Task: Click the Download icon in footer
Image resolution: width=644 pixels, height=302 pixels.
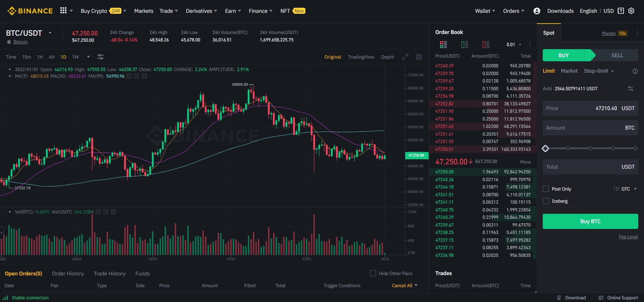Action: pyautogui.click(x=559, y=298)
